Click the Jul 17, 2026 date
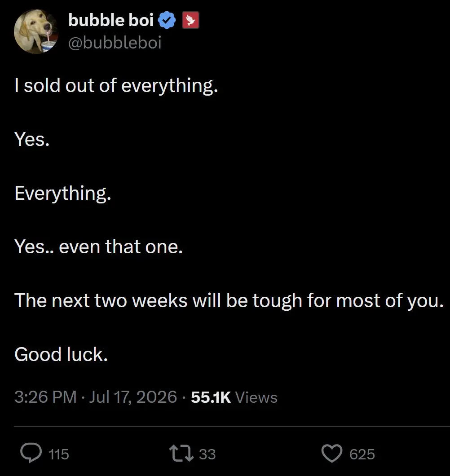This screenshot has height=476, width=450. [133, 397]
